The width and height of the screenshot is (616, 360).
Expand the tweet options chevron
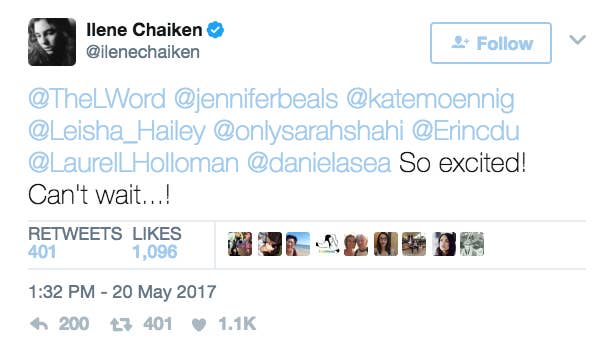[577, 39]
